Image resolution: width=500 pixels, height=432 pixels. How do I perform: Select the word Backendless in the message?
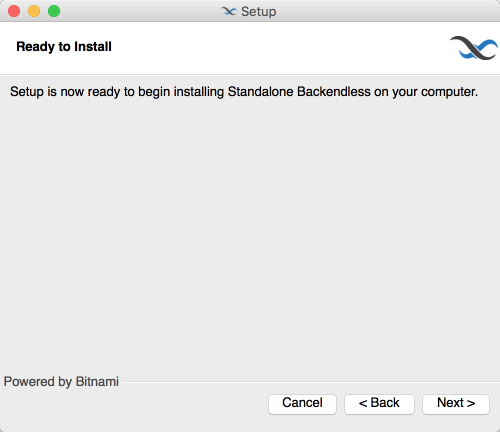pos(334,91)
